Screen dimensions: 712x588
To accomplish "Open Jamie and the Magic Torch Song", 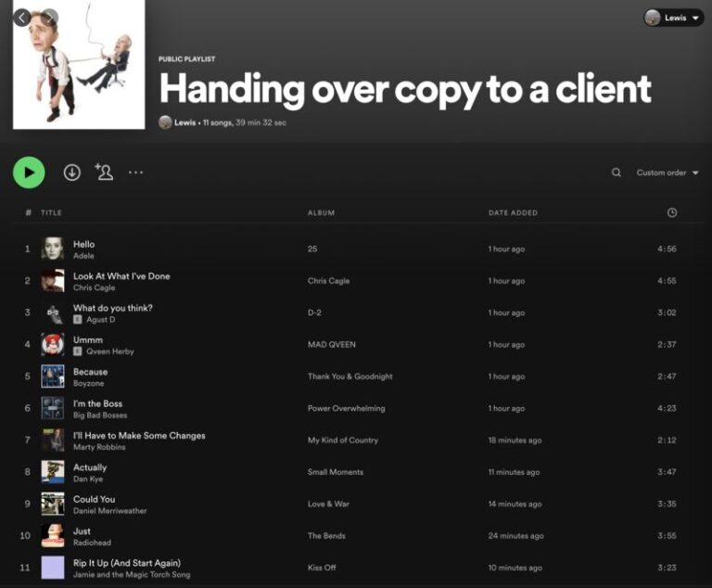I will tap(132, 574).
